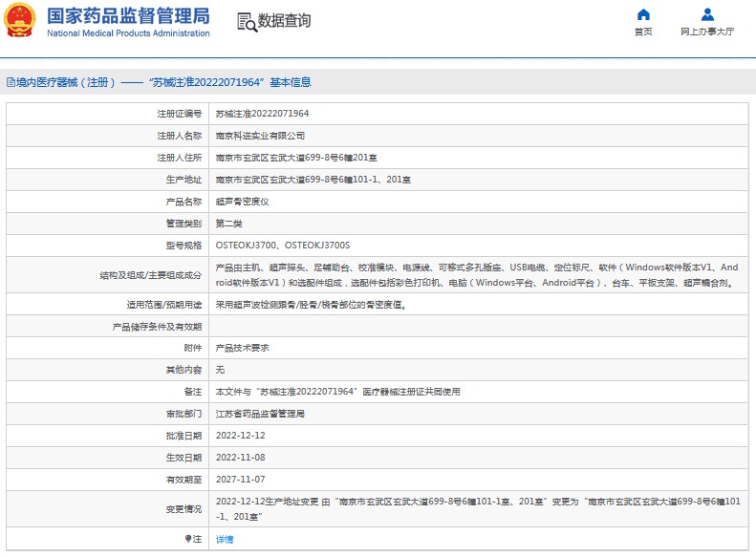This screenshot has height=557, width=756.
Task: Select production address ending 101-1、201室
Action: (x=313, y=180)
